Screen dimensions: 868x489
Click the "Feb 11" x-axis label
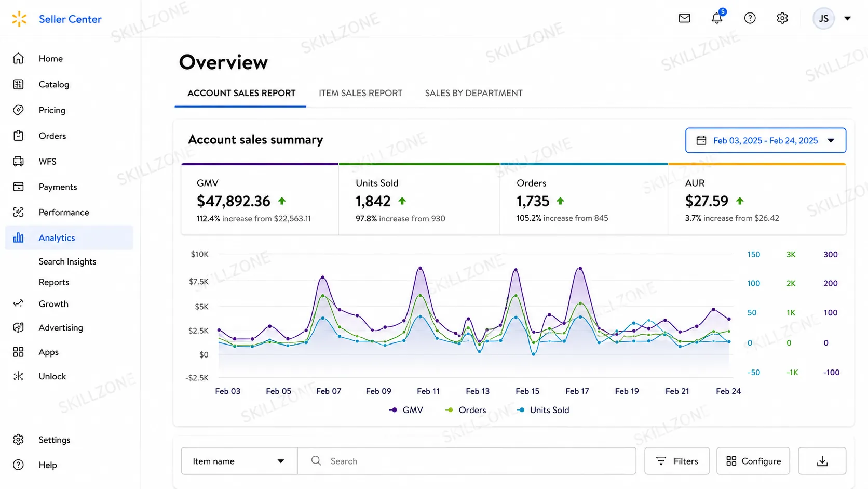point(428,391)
